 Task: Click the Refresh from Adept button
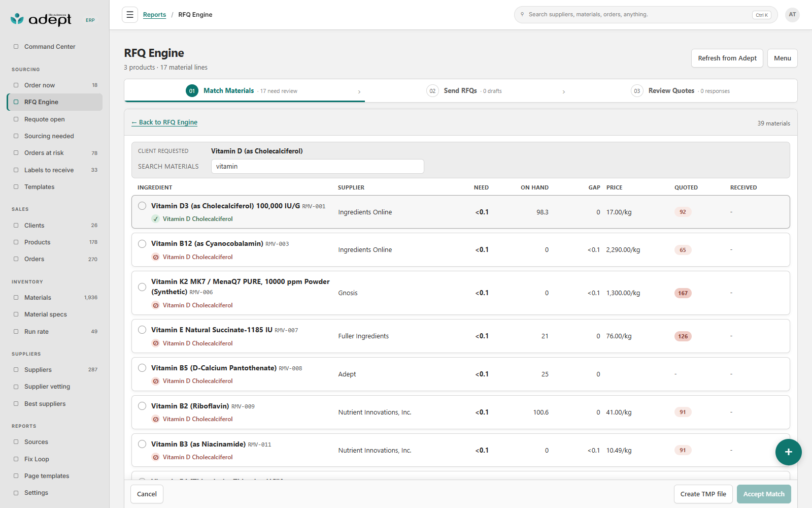click(x=727, y=58)
